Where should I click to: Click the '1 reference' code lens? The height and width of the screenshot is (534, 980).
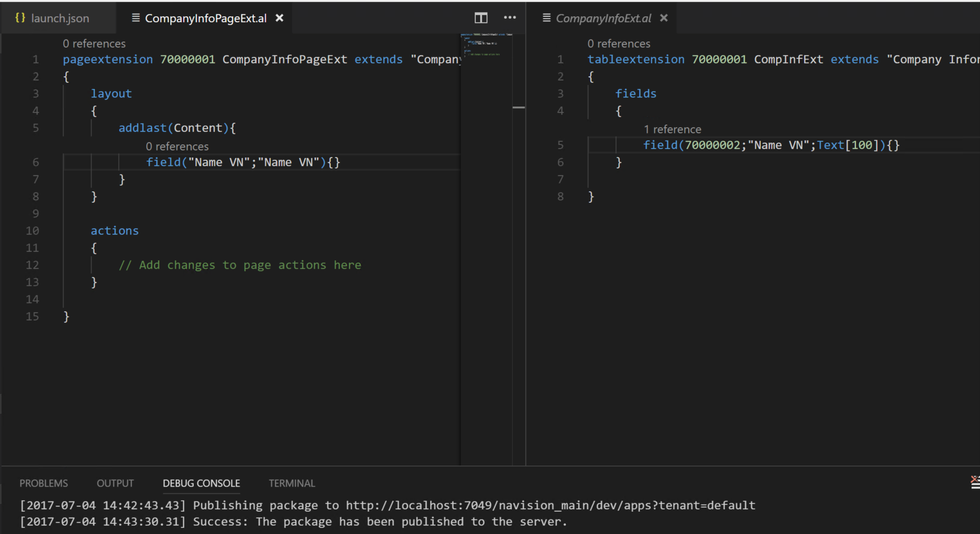pos(673,129)
